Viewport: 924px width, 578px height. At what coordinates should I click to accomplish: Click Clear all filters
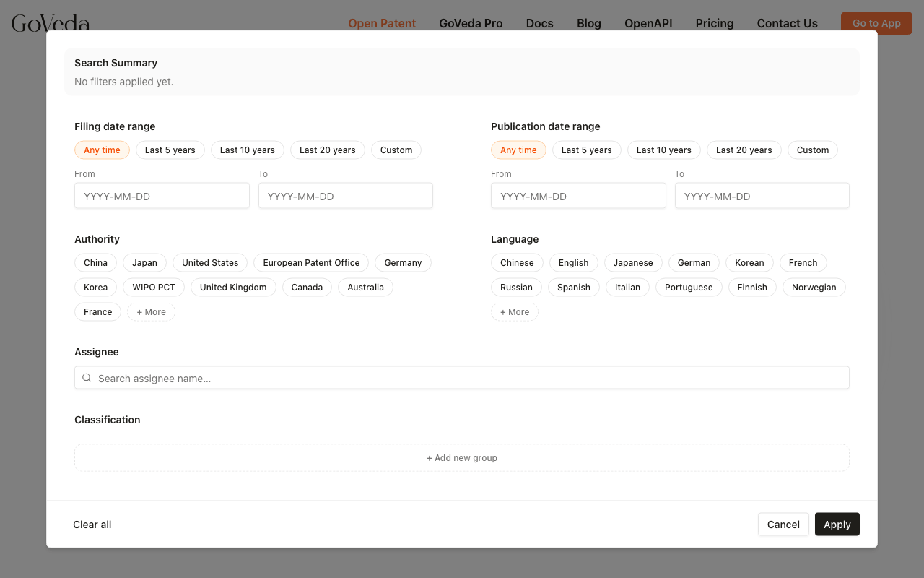coord(92,525)
